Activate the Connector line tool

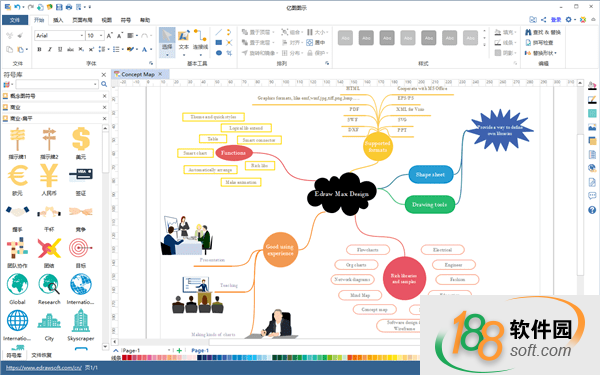(200, 40)
